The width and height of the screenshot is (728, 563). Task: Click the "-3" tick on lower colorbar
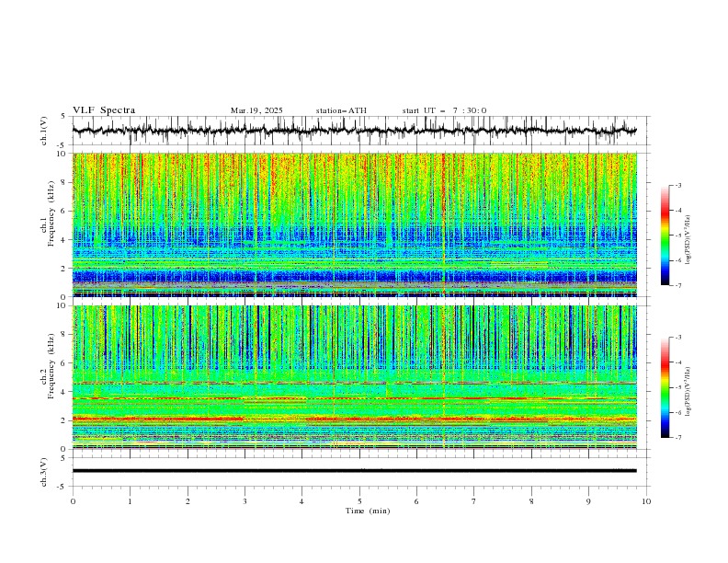click(x=677, y=338)
